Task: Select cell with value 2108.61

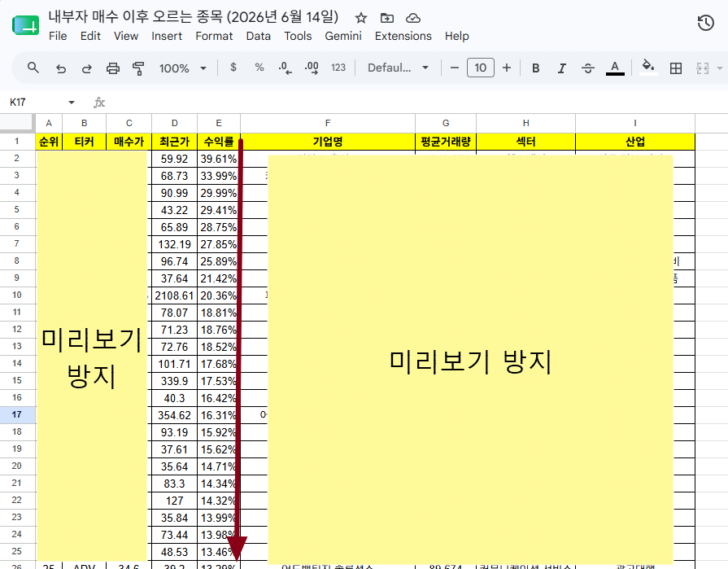Action: (175, 295)
